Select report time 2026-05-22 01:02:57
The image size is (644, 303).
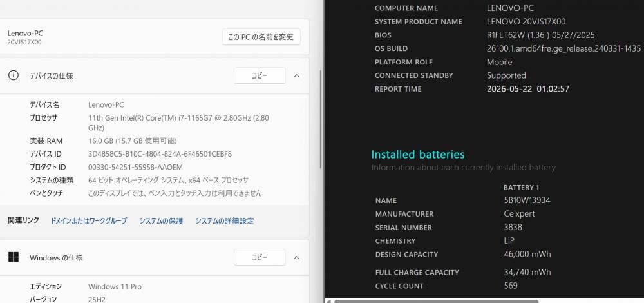[528, 89]
